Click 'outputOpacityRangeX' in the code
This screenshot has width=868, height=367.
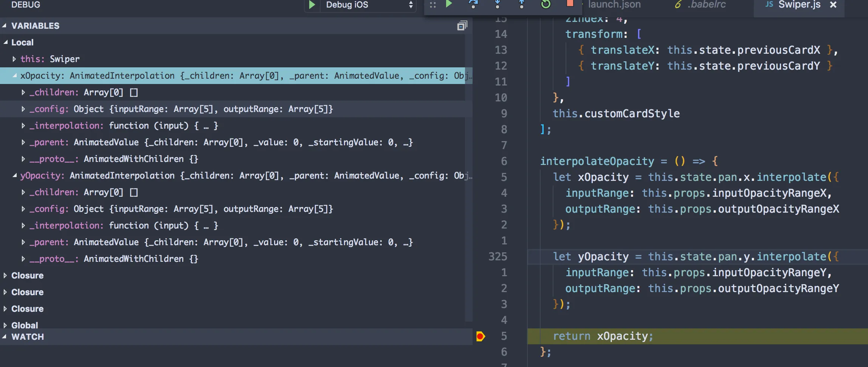(778, 209)
